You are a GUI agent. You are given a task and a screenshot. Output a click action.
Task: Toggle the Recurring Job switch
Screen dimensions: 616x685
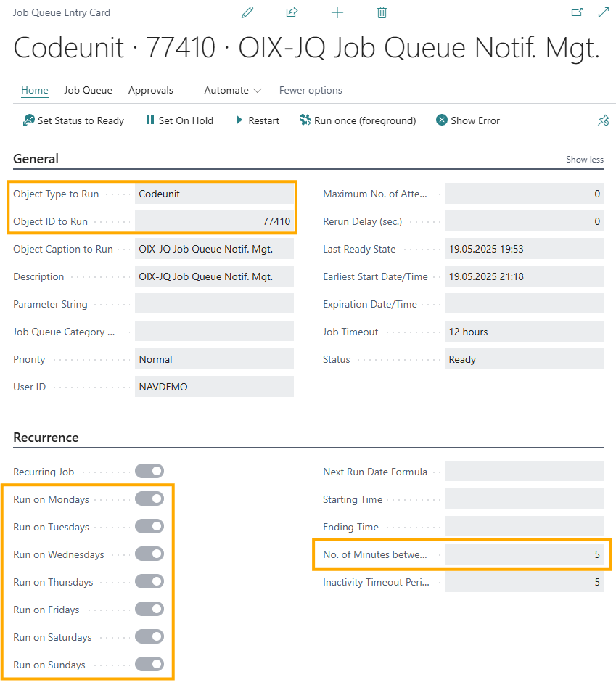pyautogui.click(x=149, y=471)
